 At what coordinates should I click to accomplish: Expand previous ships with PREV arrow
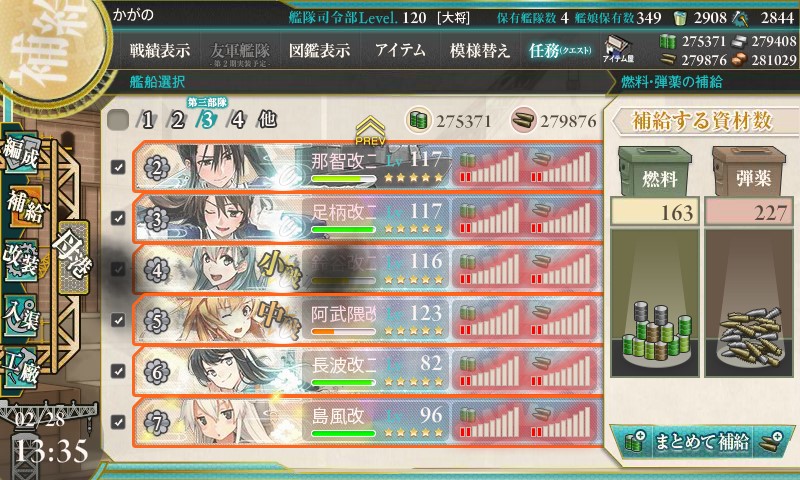[x=370, y=131]
